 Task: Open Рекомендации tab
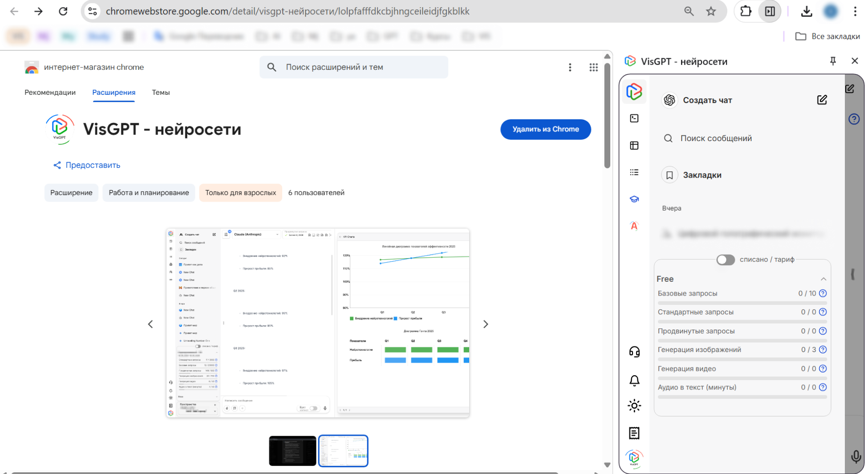50,93
